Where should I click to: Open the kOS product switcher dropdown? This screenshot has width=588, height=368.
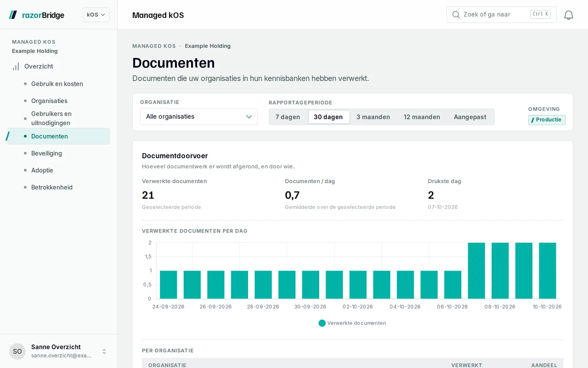tap(96, 15)
